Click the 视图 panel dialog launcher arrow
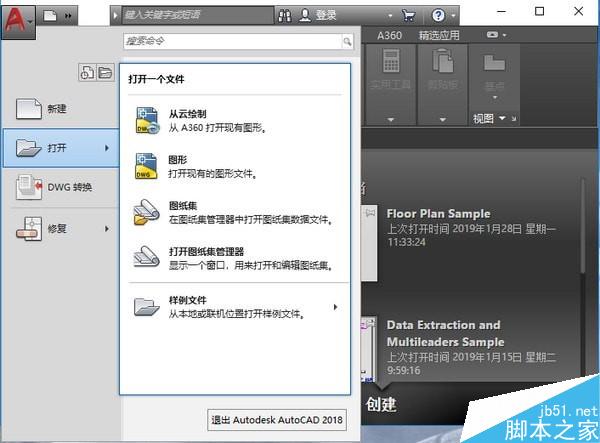 pos(514,119)
